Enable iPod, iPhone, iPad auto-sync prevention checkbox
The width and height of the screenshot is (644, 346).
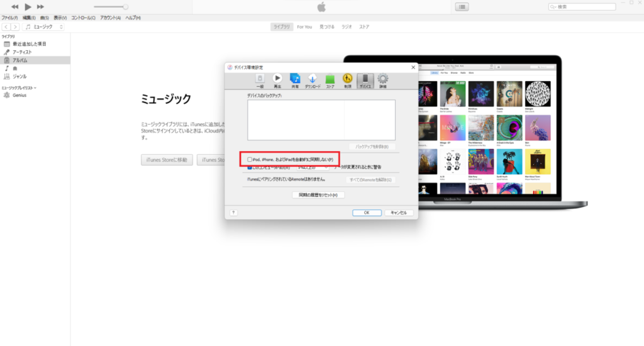(250, 159)
